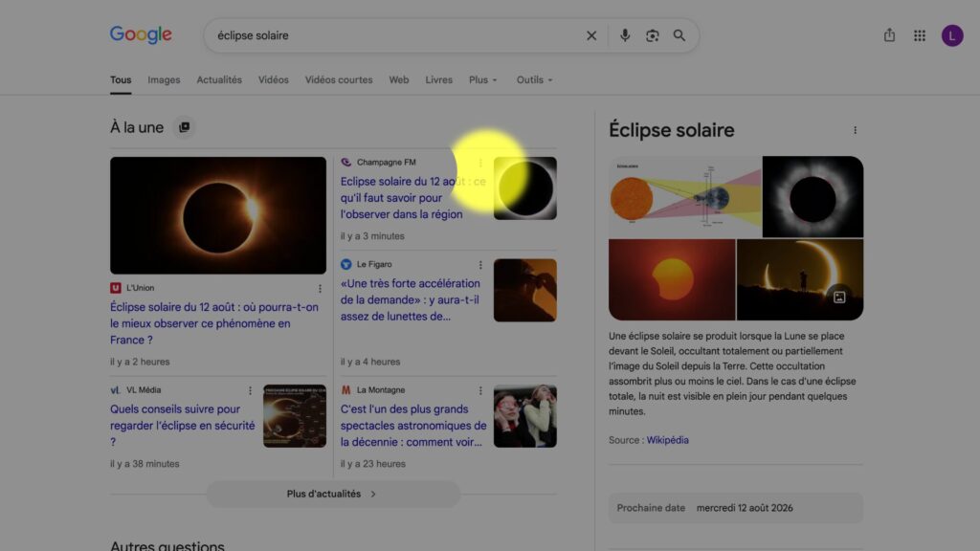Click the Éclipse solaire panel title
Image resolution: width=980 pixels, height=551 pixels.
(671, 130)
